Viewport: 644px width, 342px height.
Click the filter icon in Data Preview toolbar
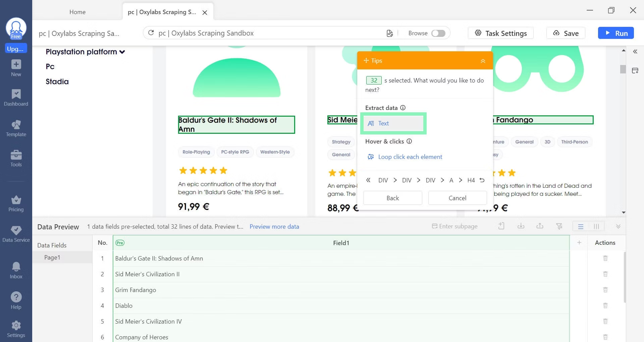pyautogui.click(x=559, y=226)
